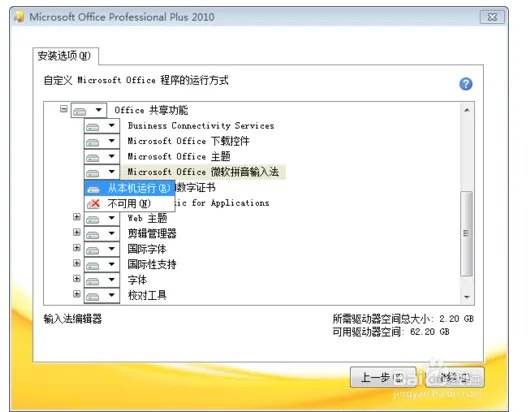Image resolution: width=532 pixels, height=412 pixels.
Task: Expand the 国际字体 tree node
Action: (x=77, y=248)
